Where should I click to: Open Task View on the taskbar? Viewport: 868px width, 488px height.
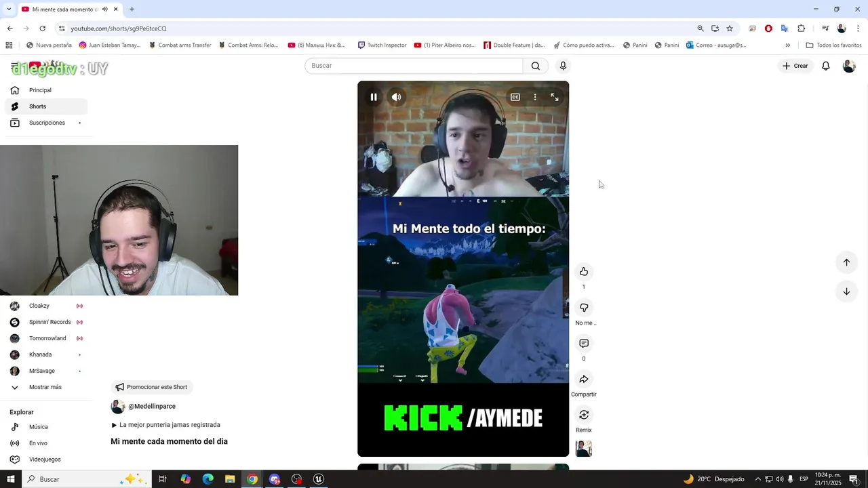point(163,479)
